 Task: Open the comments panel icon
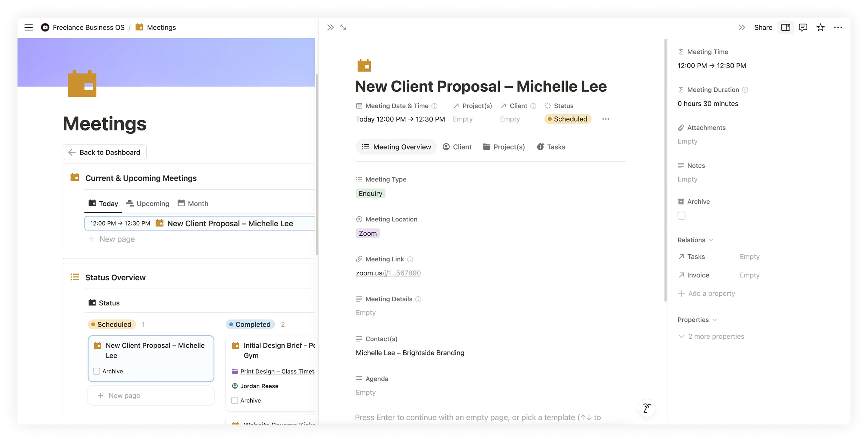[x=803, y=27]
